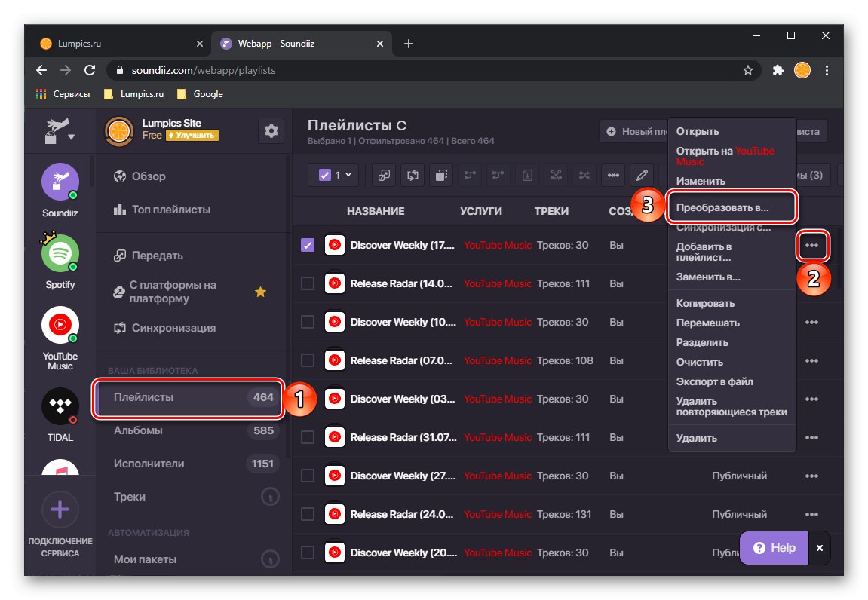The width and height of the screenshot is (868, 600).
Task: Open account settings gear icon
Action: coord(271,131)
